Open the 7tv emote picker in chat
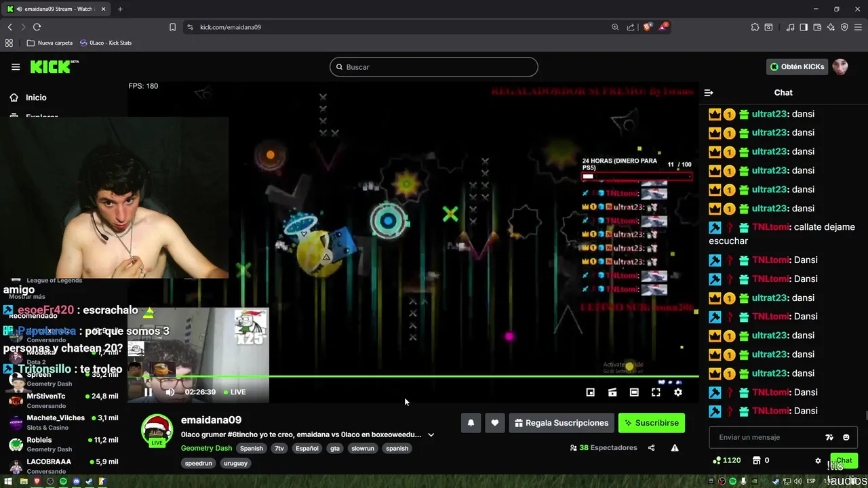The height and width of the screenshot is (488, 868). pos(829,437)
